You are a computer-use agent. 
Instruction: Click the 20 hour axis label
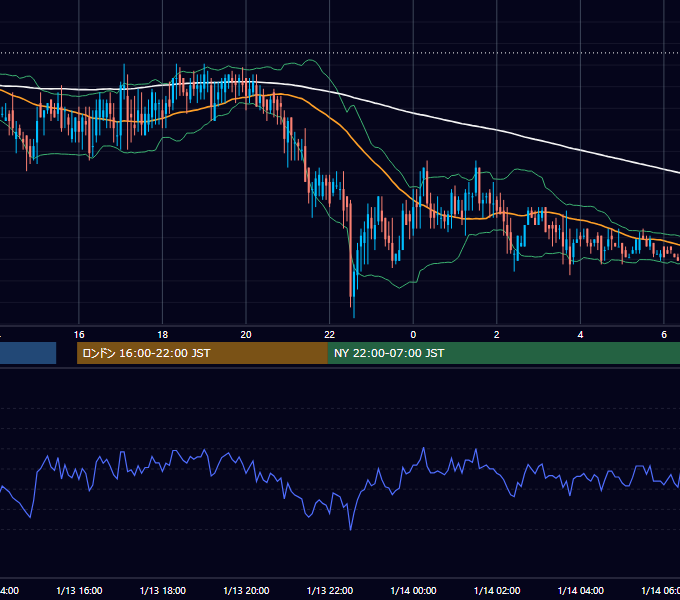246,335
